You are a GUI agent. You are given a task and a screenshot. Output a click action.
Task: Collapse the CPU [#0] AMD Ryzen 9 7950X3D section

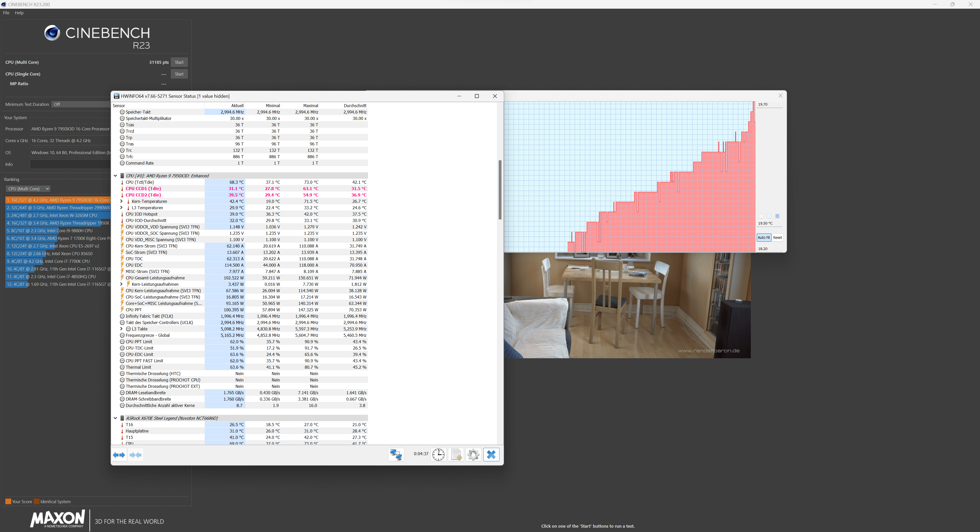(x=115, y=176)
